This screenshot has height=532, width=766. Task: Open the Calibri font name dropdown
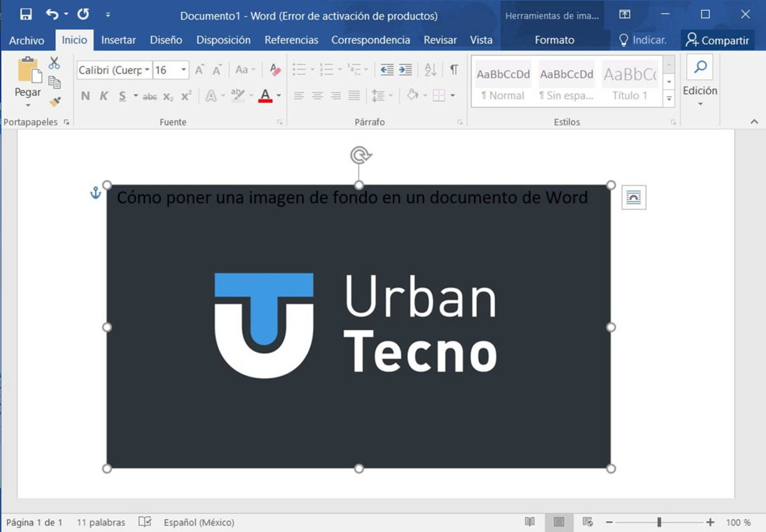[x=147, y=70]
